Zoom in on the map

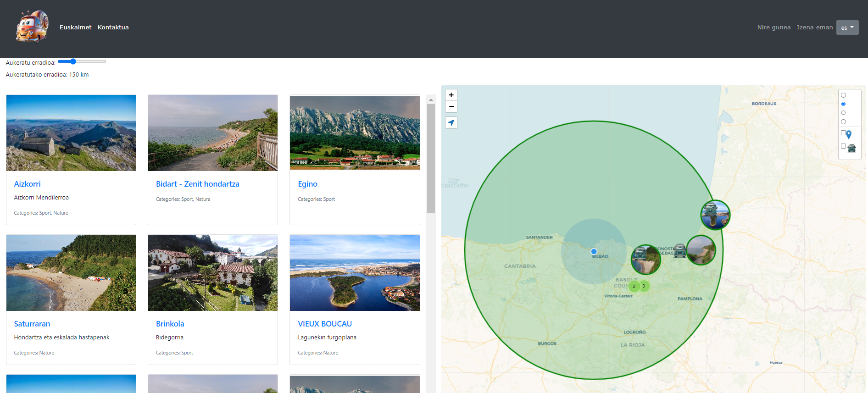coord(451,95)
